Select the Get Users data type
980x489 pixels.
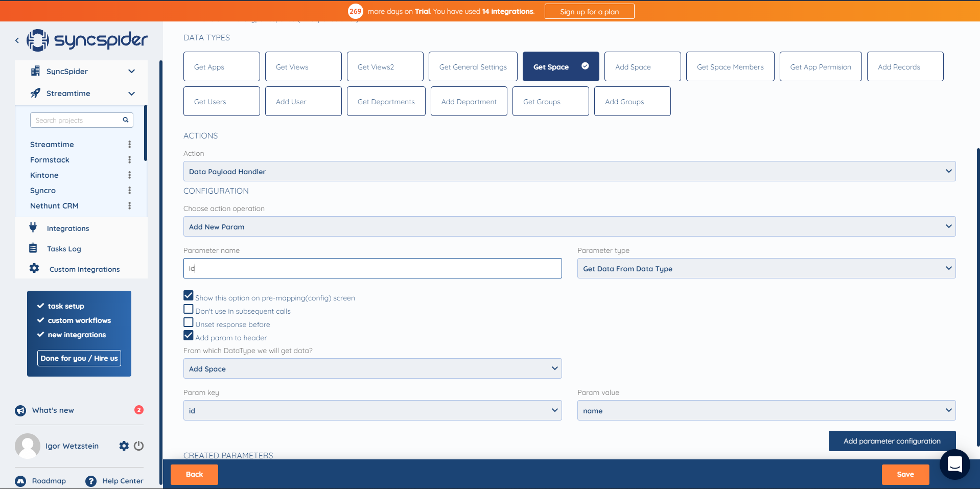click(222, 101)
